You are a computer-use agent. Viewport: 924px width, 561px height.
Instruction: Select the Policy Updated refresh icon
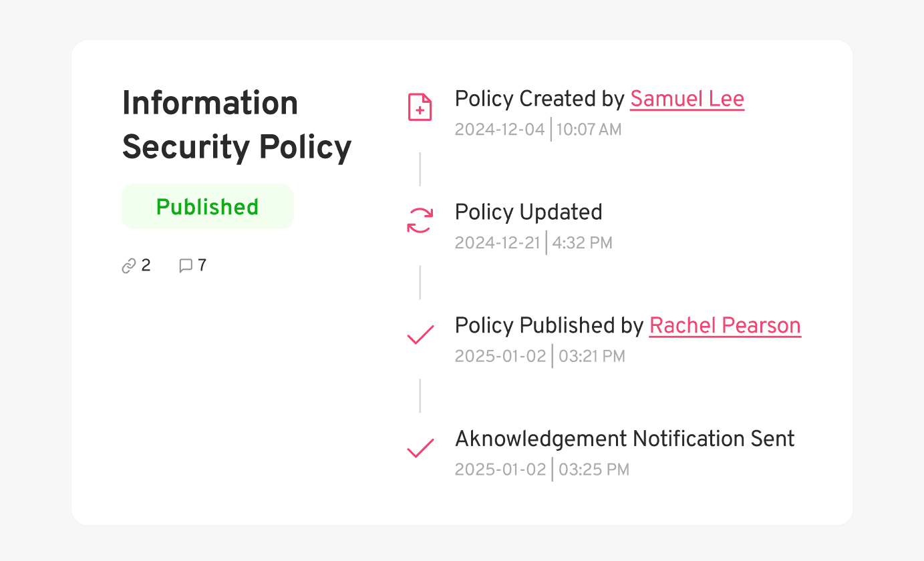click(x=420, y=219)
